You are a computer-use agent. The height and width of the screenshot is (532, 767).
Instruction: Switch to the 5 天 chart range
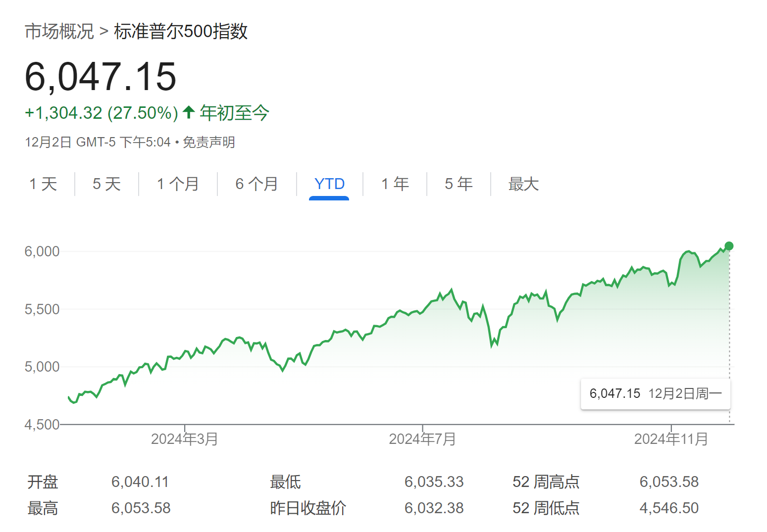point(106,184)
